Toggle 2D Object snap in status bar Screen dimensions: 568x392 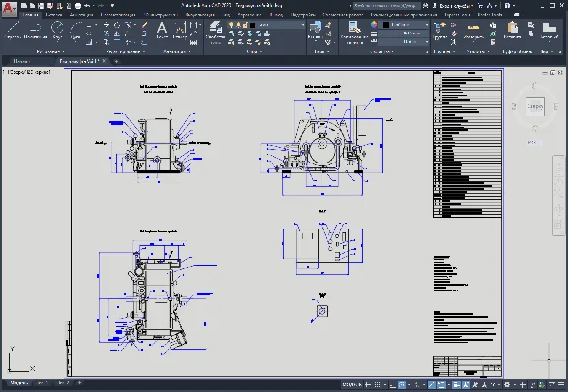click(441, 385)
